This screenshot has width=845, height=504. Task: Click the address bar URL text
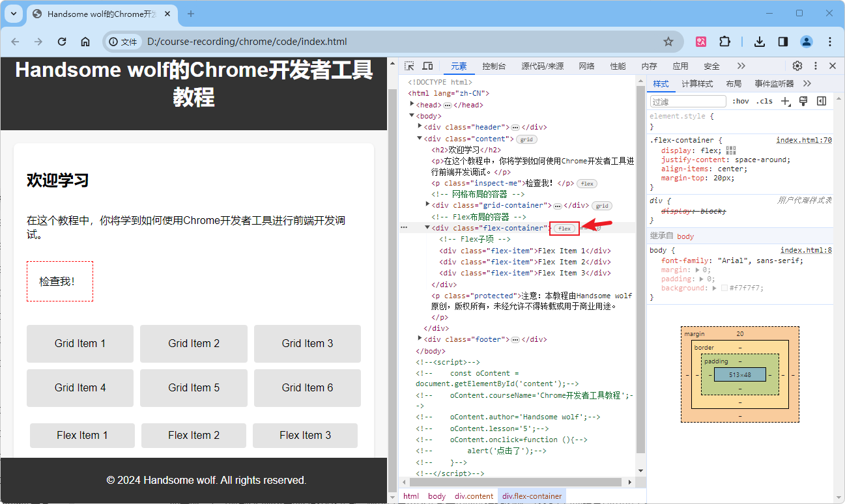tap(247, 42)
